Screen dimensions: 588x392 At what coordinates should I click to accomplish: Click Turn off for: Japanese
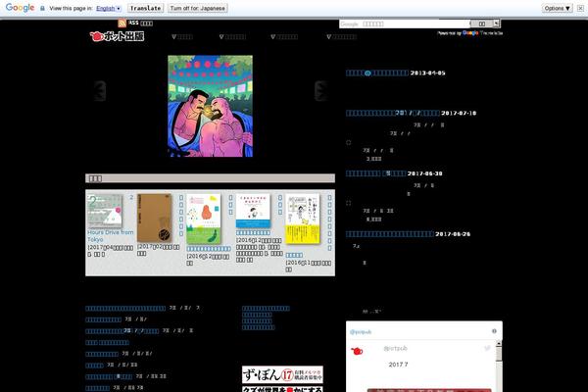click(x=198, y=8)
